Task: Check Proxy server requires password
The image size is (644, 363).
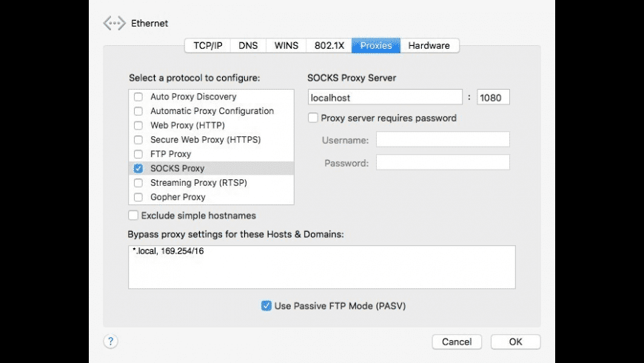Action: click(x=314, y=118)
